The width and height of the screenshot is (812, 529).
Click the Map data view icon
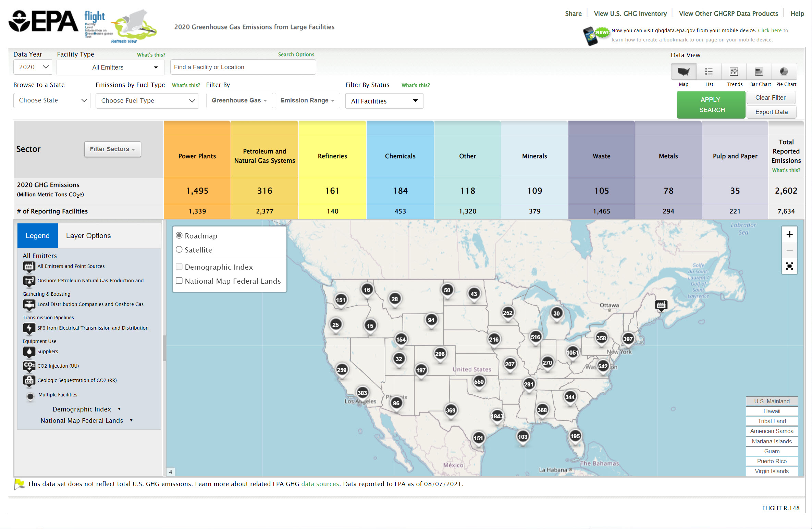click(x=683, y=72)
